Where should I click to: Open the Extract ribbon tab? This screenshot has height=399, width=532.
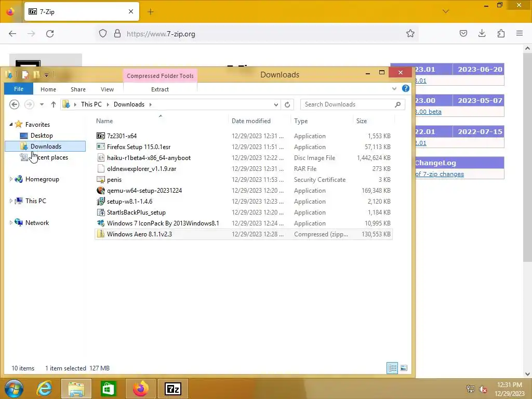click(x=160, y=89)
